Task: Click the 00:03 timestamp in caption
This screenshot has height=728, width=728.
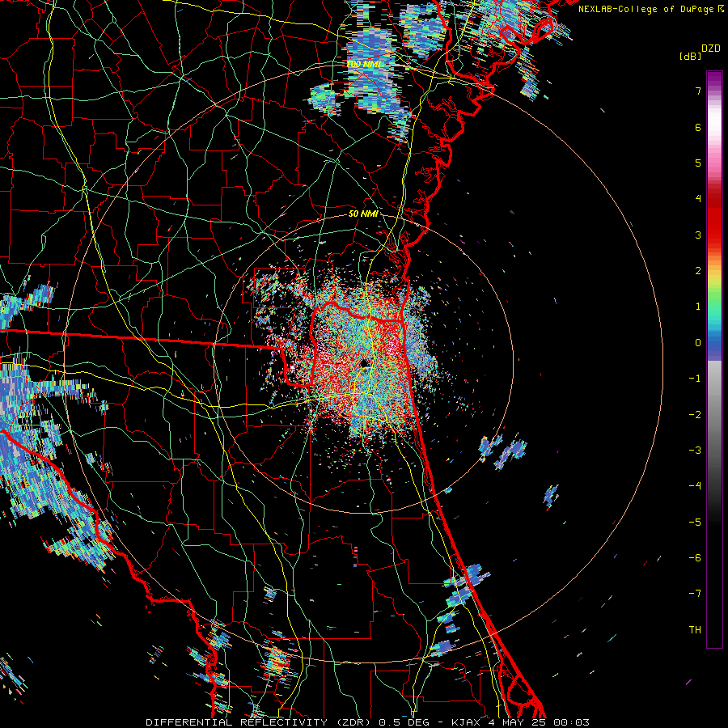Action: click(x=571, y=722)
